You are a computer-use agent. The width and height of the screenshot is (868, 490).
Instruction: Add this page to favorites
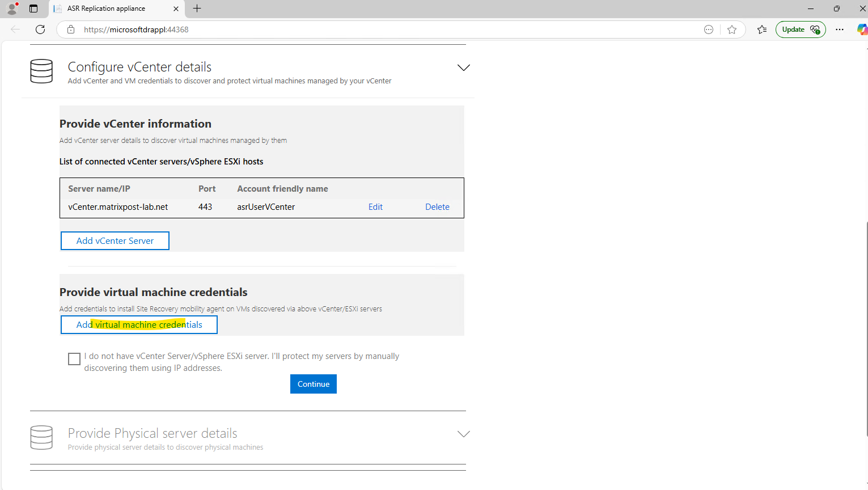tap(732, 29)
